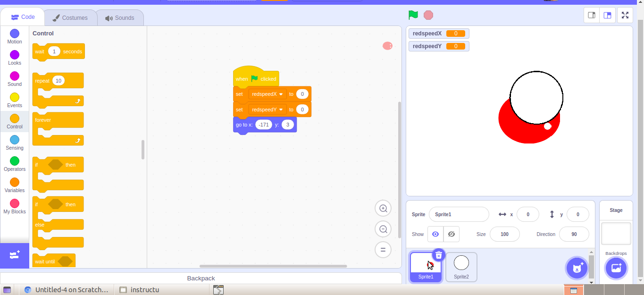Switch stage to small view mode
644x295 pixels.
592,15
